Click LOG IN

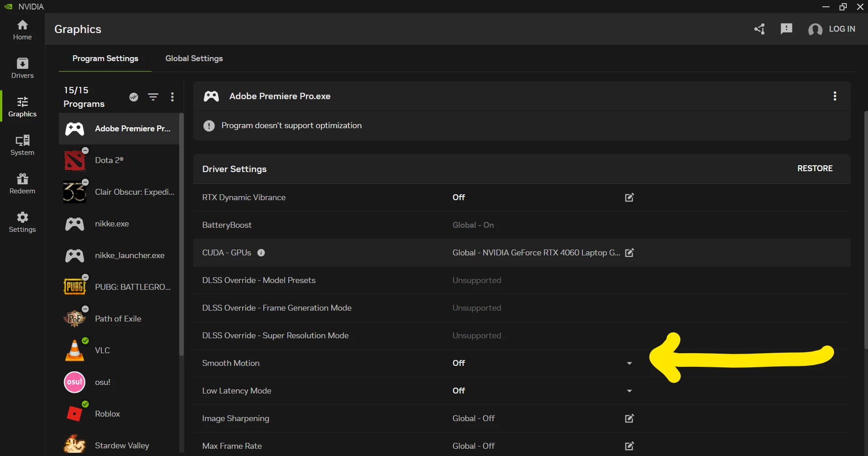click(x=832, y=29)
